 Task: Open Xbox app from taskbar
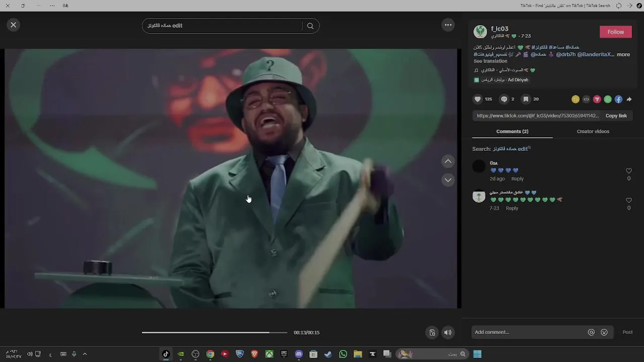coord(269,354)
